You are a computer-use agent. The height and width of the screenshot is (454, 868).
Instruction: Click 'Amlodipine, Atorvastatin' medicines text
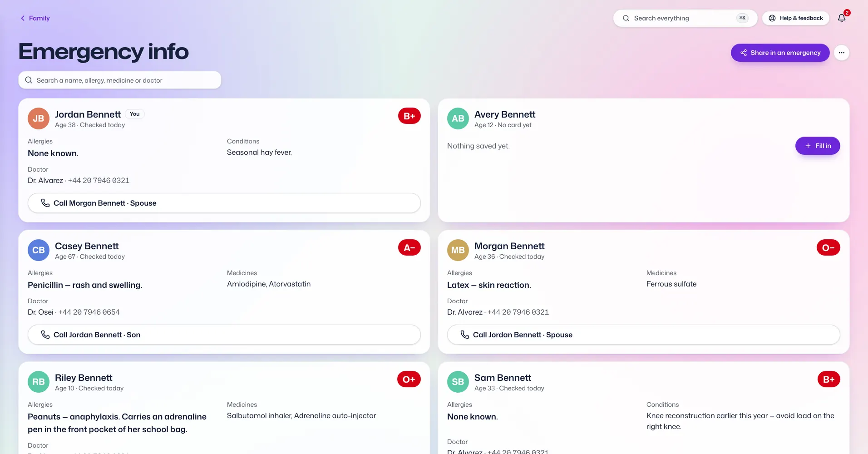pyautogui.click(x=269, y=284)
